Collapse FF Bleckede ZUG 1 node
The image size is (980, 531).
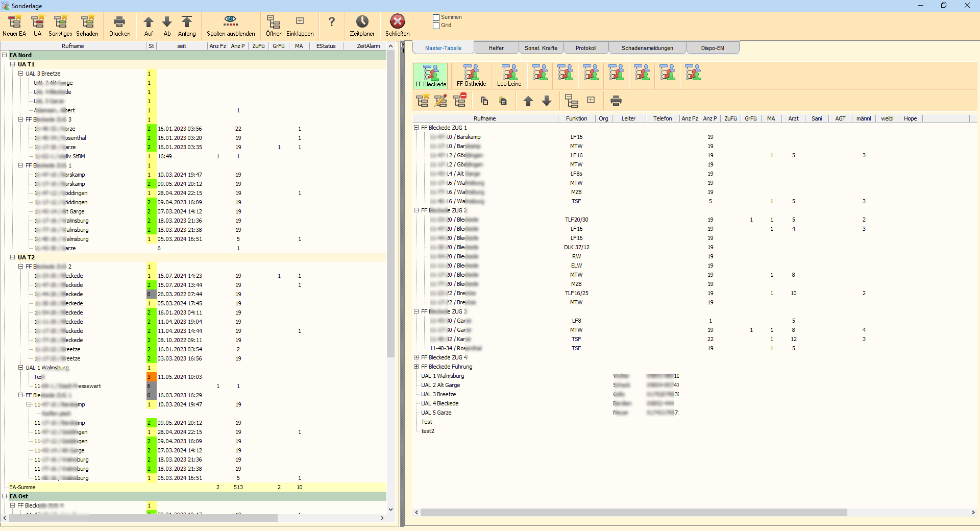click(416, 128)
